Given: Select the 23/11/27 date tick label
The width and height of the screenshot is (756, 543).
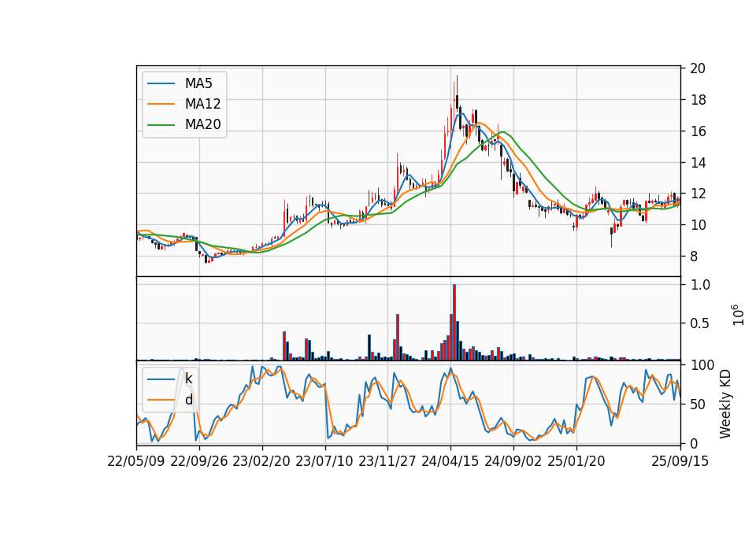Looking at the screenshot, I should point(387,461).
